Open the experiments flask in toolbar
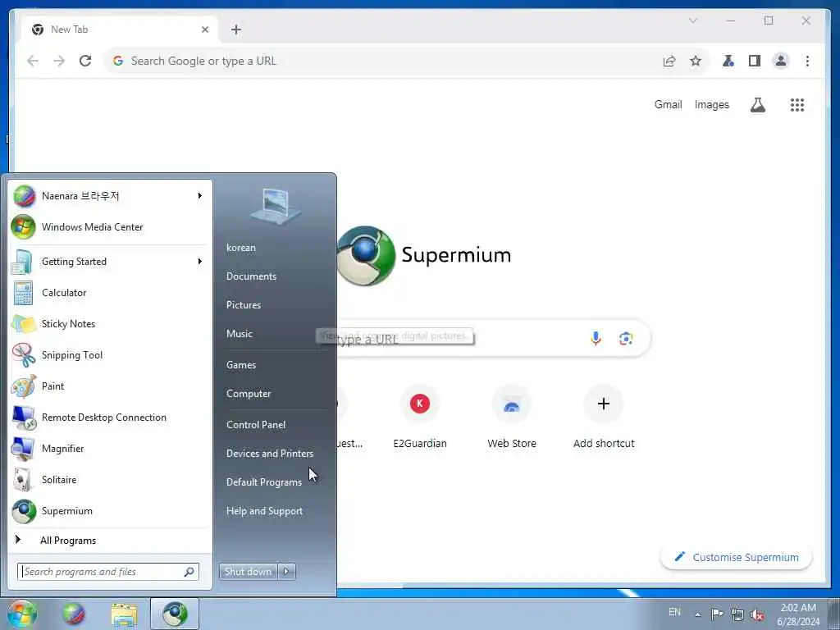Image resolution: width=840 pixels, height=630 pixels. pos(728,61)
